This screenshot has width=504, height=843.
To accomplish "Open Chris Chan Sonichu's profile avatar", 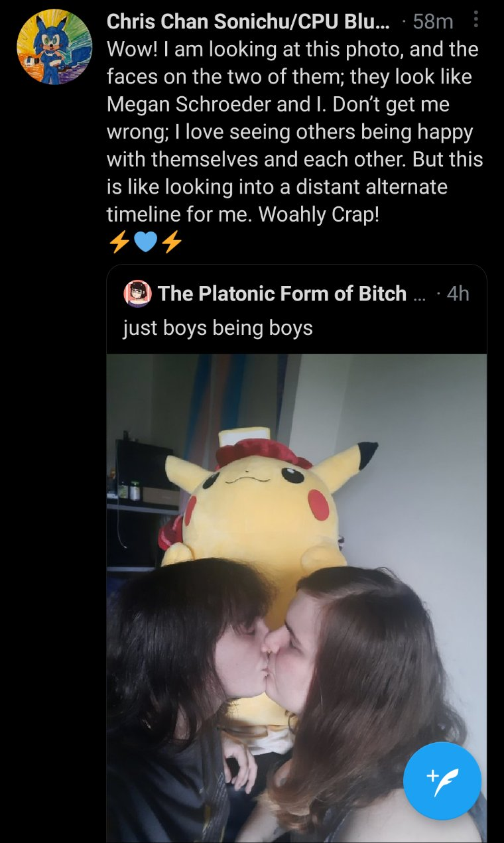I will click(x=54, y=47).
